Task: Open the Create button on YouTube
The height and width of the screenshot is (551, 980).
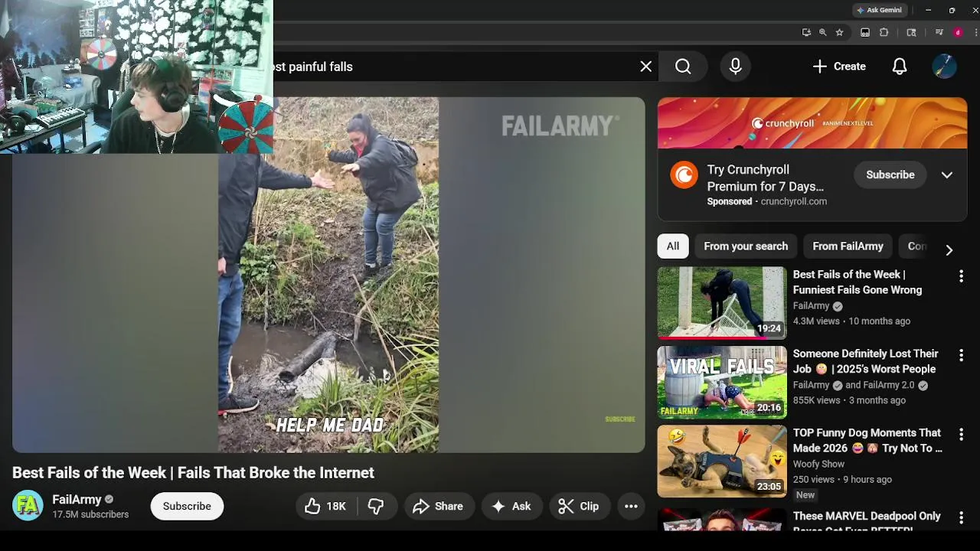Action: coord(839,67)
